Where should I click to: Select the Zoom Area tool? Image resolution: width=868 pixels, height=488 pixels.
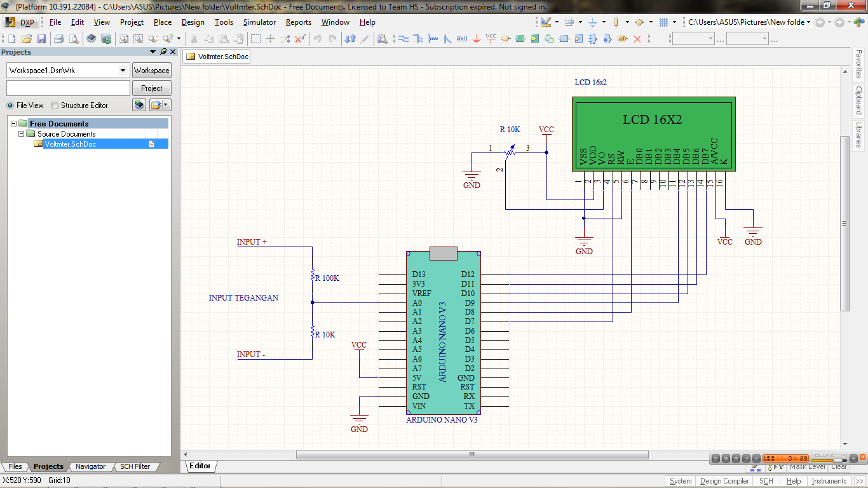pos(138,38)
